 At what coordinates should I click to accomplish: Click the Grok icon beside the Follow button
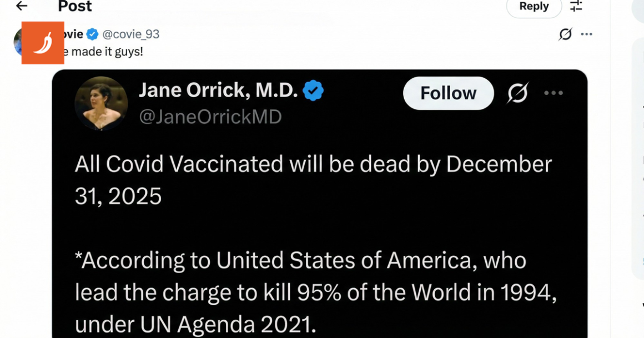pyautogui.click(x=517, y=94)
